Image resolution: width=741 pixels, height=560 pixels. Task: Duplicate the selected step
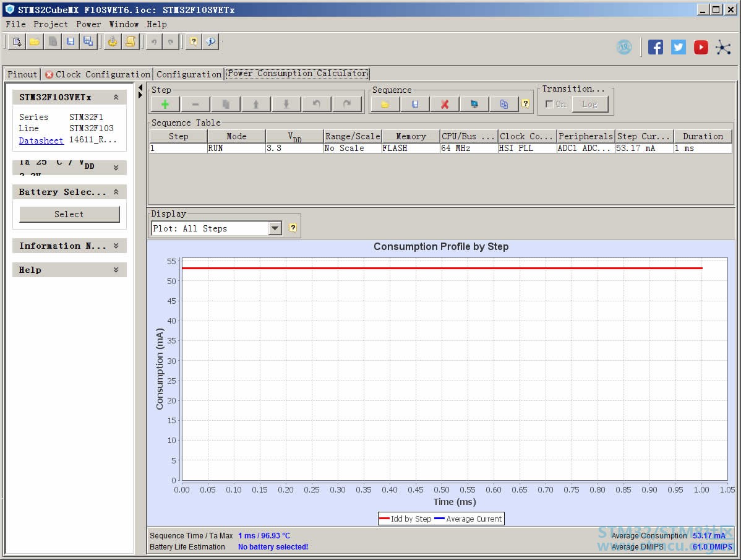pyautogui.click(x=225, y=105)
